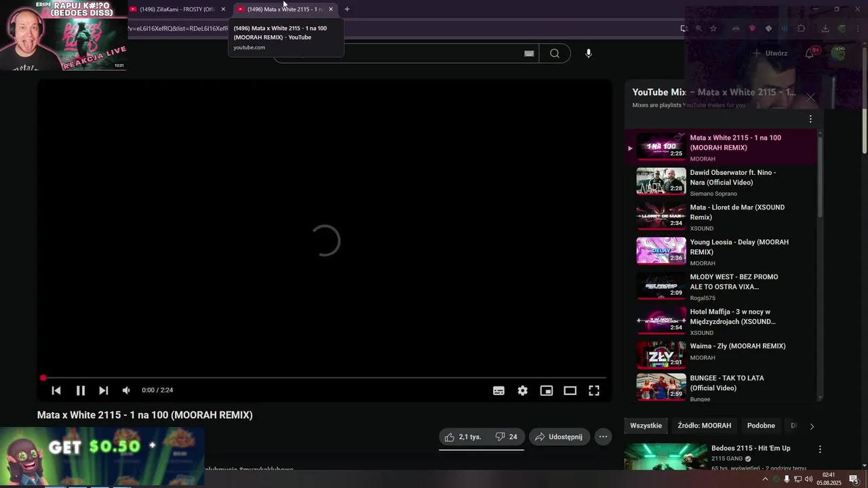Skip to next video in player

click(x=103, y=390)
